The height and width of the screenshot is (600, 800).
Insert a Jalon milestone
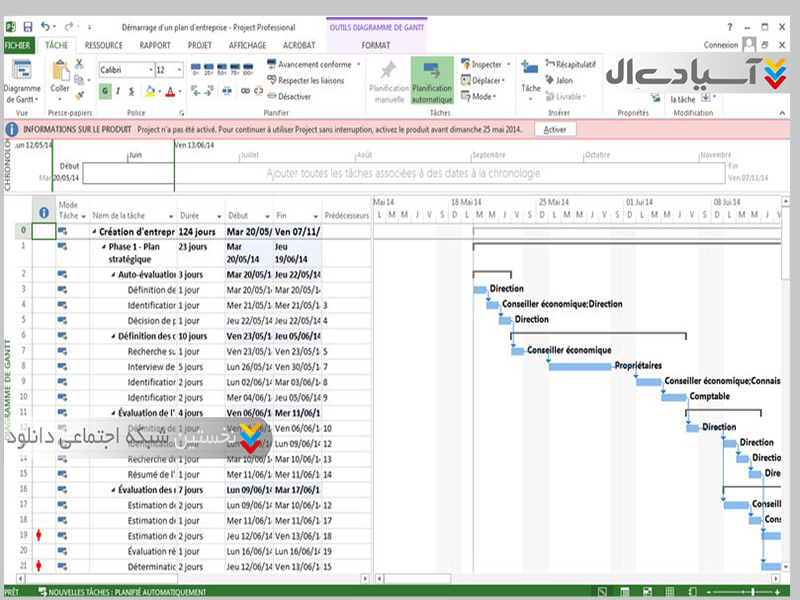(558, 81)
